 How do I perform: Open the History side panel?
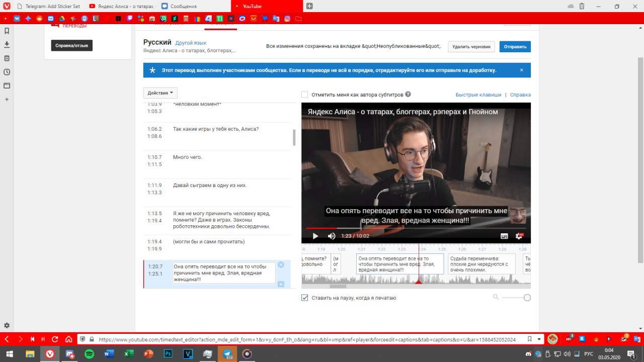point(7,72)
